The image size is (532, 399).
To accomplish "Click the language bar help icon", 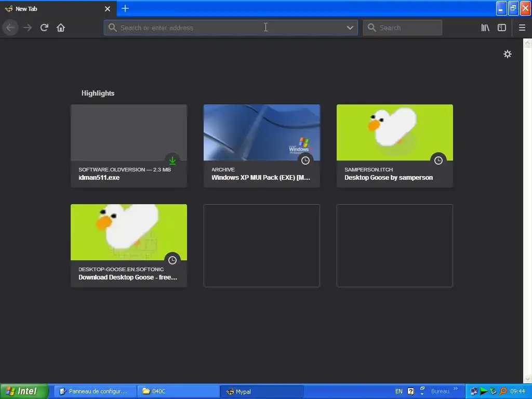I will click(x=410, y=391).
